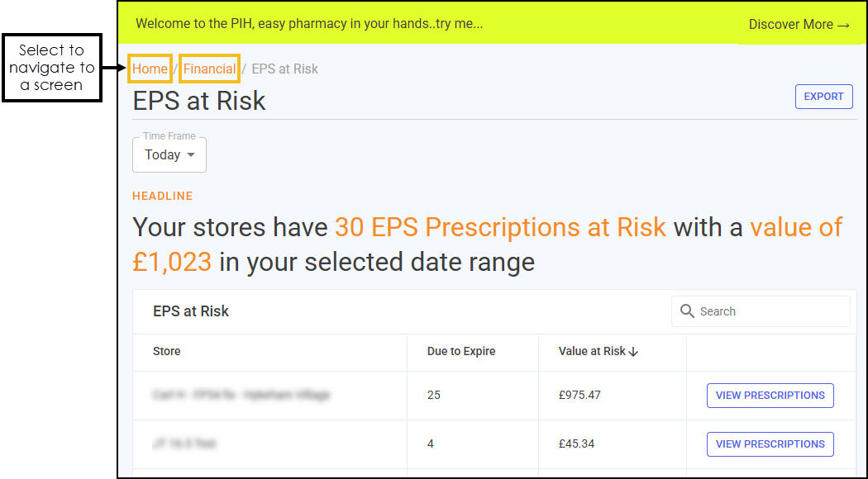The width and height of the screenshot is (868, 479).
Task: View prescriptions for the £975.47 store
Action: point(770,396)
